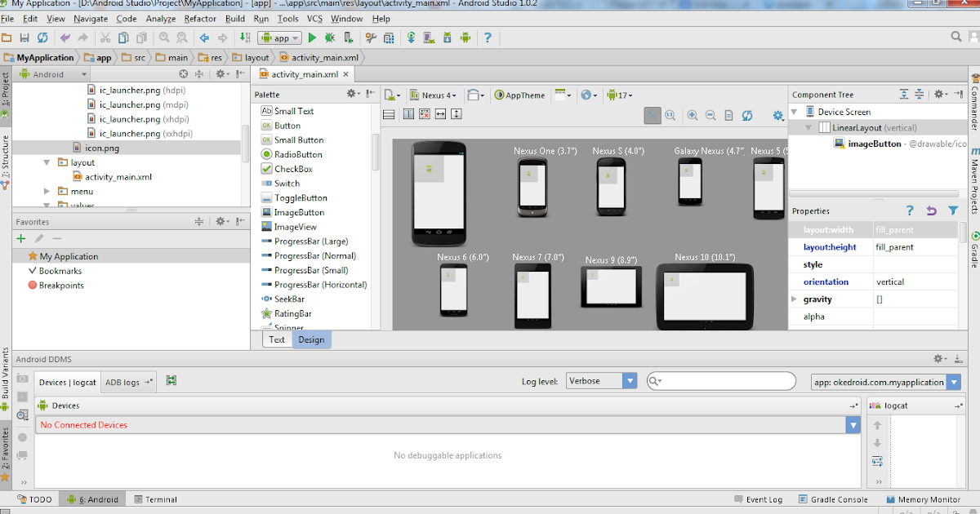Switch to the Text tab of the layout editor

[x=276, y=339]
